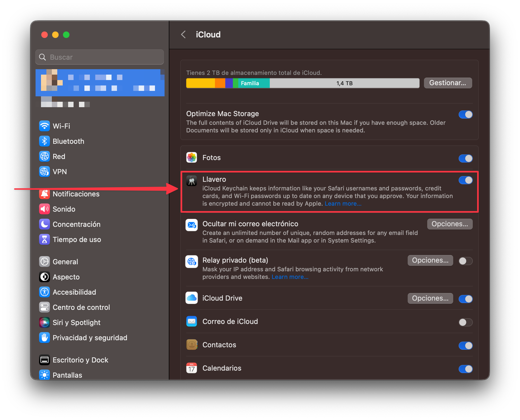The image size is (520, 420).
Task: Click the Relay privado globe icon
Action: click(192, 262)
